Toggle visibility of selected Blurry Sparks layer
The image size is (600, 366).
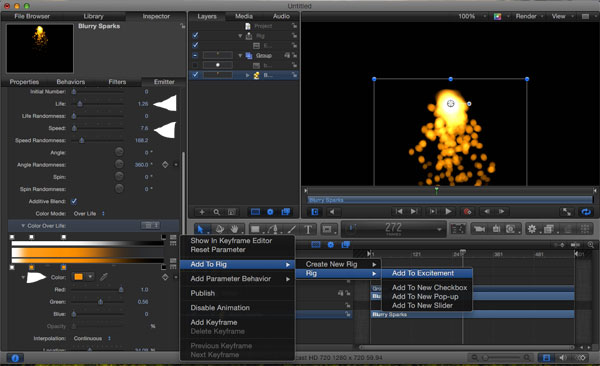click(x=195, y=75)
